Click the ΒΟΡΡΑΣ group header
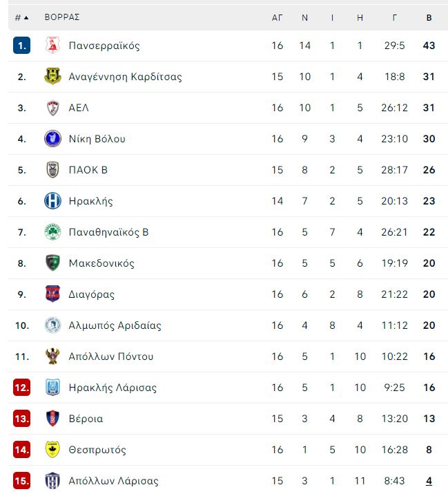Viewport: 448px width, 494px height. (62, 17)
